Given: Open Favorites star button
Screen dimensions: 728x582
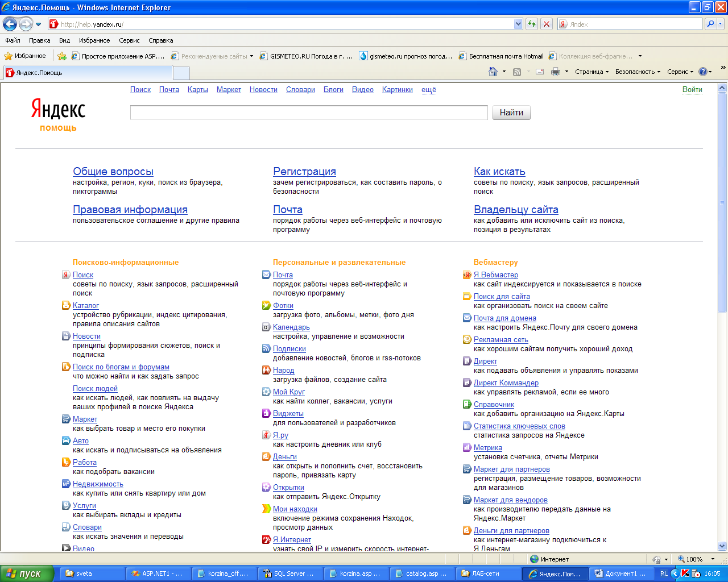Looking at the screenshot, I should (25, 56).
